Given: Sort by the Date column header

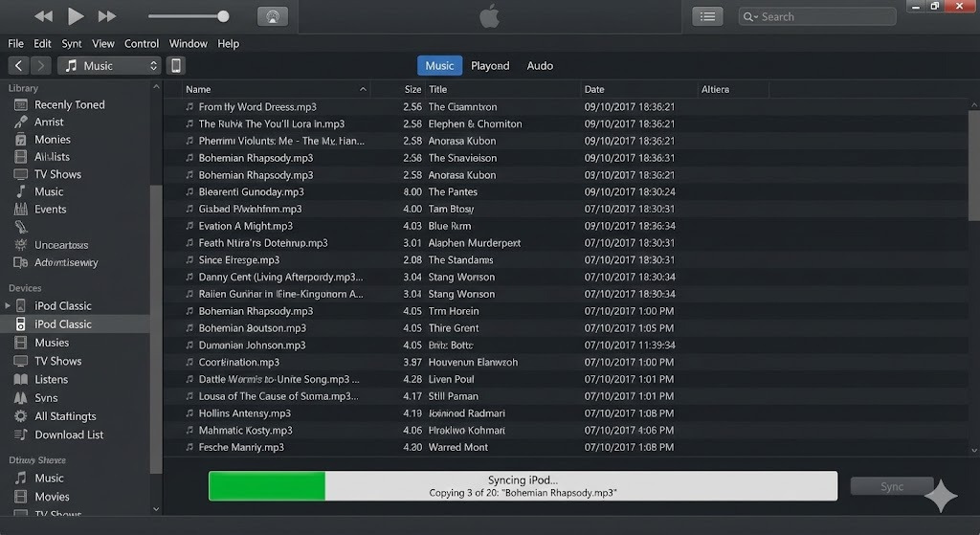Looking at the screenshot, I should (x=638, y=89).
